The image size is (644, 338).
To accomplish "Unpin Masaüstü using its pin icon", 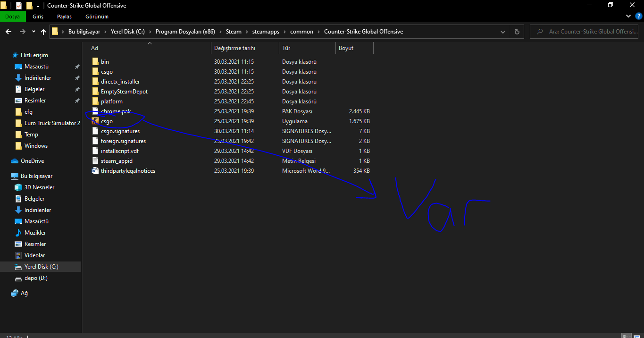I will point(77,67).
